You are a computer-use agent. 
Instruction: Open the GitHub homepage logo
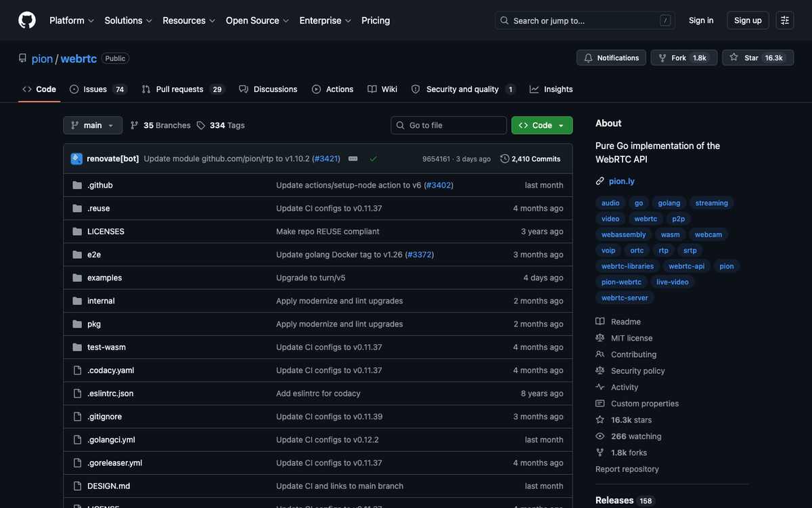27,20
